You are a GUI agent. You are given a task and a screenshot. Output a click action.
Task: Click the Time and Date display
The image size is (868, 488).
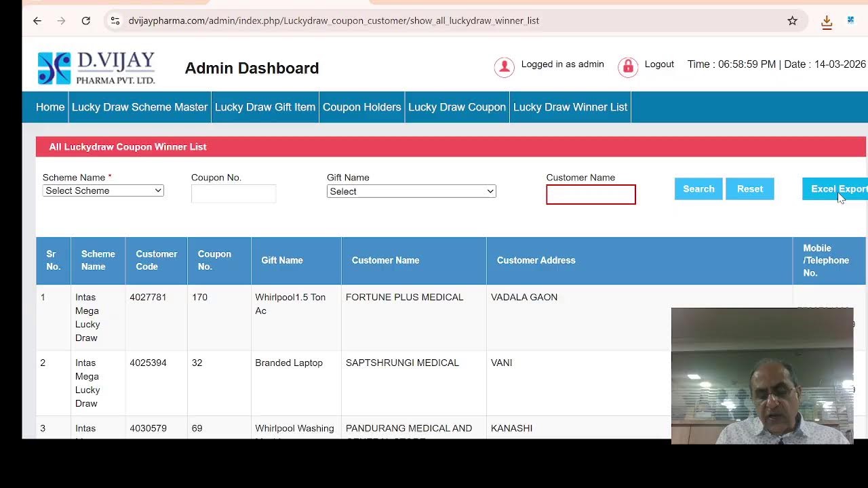coord(776,64)
